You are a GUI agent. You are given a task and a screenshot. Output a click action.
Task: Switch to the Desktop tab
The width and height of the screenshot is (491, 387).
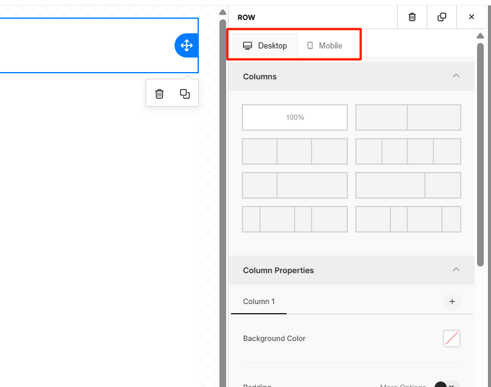pos(265,46)
